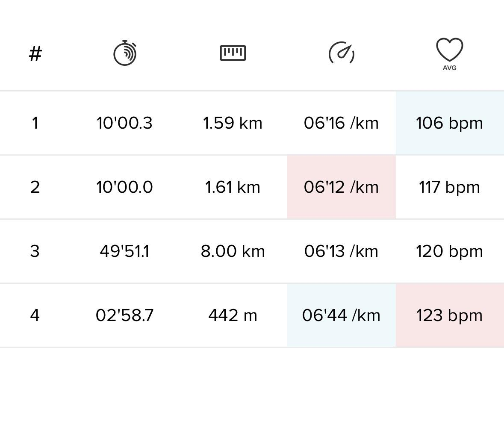Select lap 2 row number
Screen dimensions: 504x430
pos(35,187)
